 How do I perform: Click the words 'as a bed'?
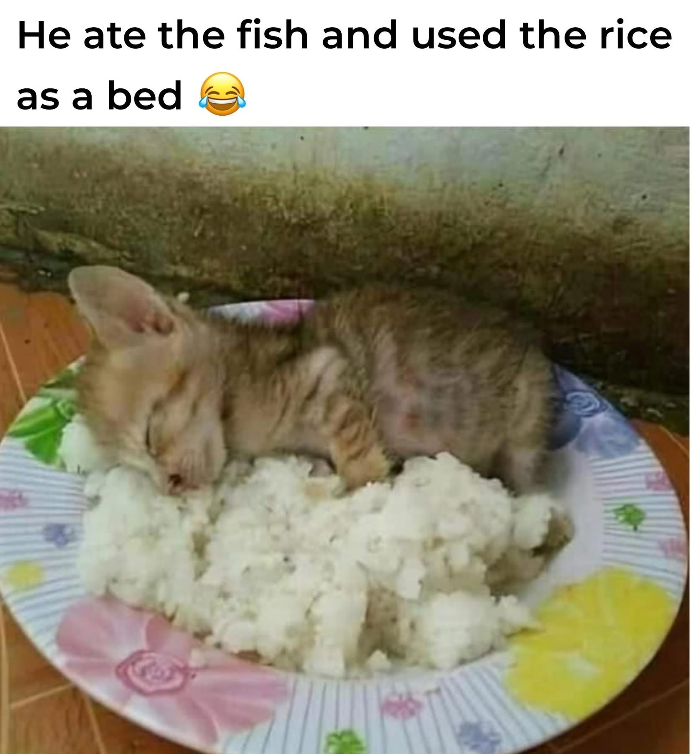(x=99, y=95)
